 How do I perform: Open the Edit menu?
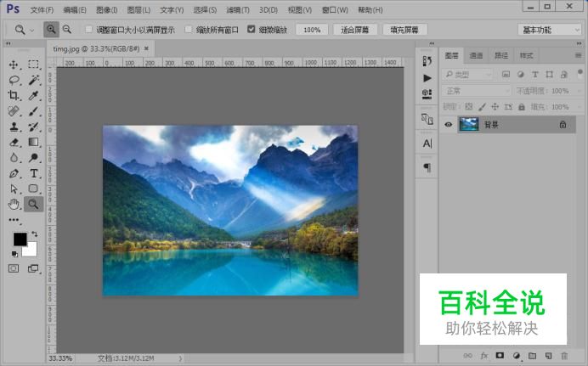[x=75, y=10]
